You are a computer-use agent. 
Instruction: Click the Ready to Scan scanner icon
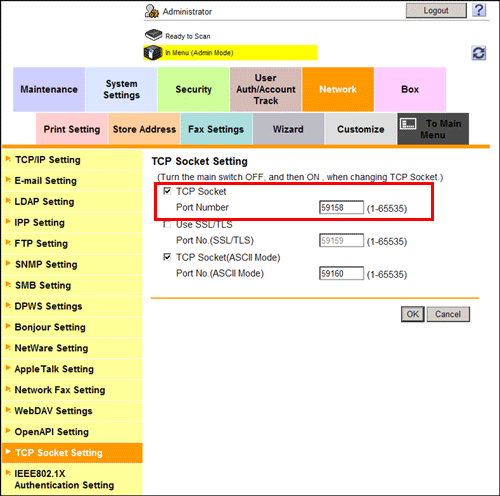click(154, 35)
